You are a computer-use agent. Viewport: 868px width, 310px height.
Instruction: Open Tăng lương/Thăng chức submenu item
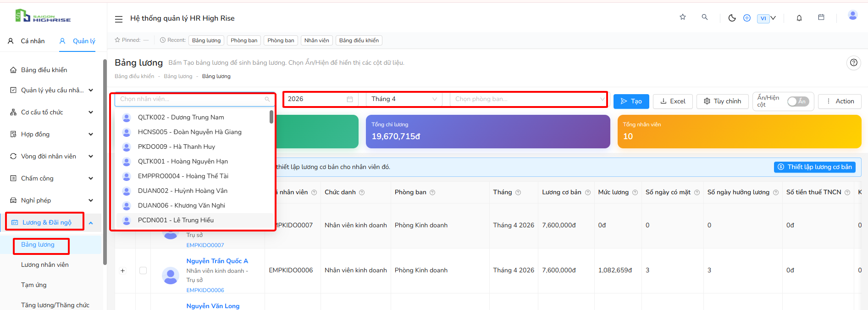(x=55, y=305)
